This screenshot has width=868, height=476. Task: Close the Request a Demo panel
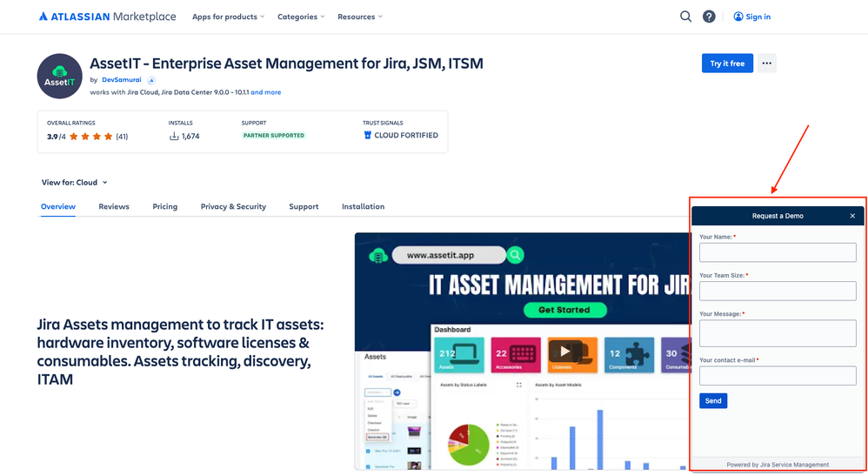pos(852,216)
